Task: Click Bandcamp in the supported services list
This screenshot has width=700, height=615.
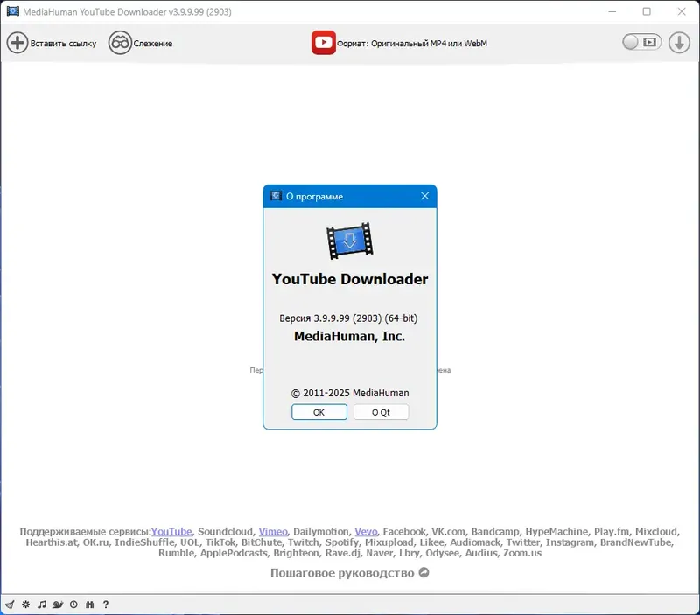Action: tap(495, 532)
